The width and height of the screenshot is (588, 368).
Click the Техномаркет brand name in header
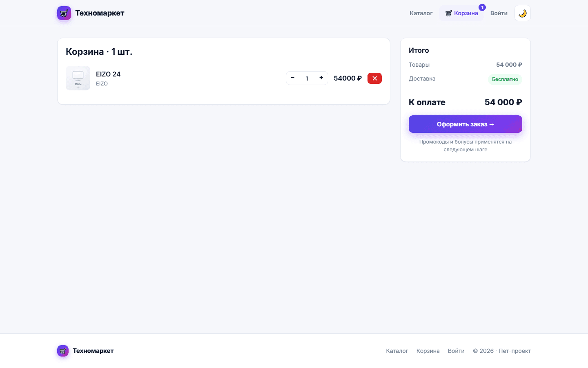(x=100, y=13)
